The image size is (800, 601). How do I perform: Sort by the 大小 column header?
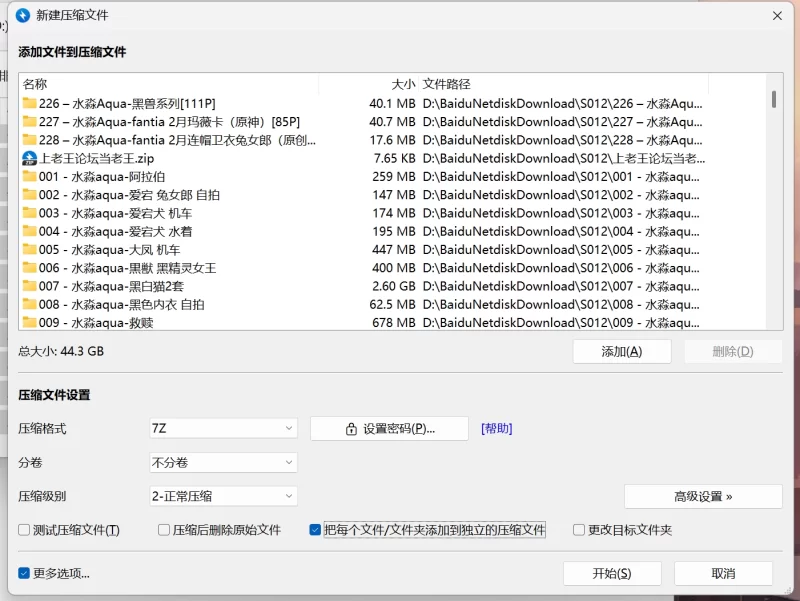point(402,84)
